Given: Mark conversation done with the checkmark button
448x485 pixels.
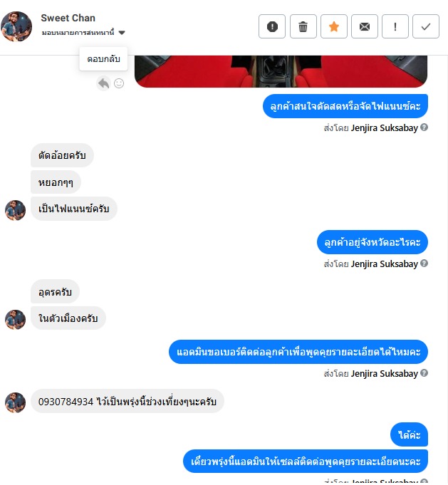Looking at the screenshot, I should [x=426, y=26].
